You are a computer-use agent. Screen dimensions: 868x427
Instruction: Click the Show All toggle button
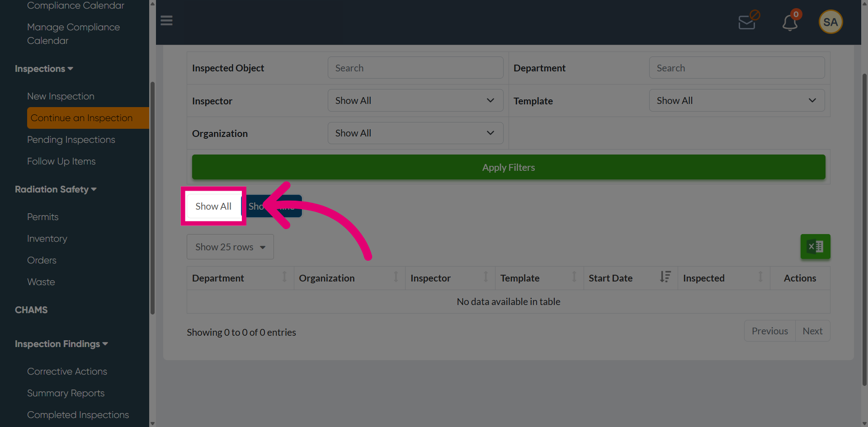213,206
